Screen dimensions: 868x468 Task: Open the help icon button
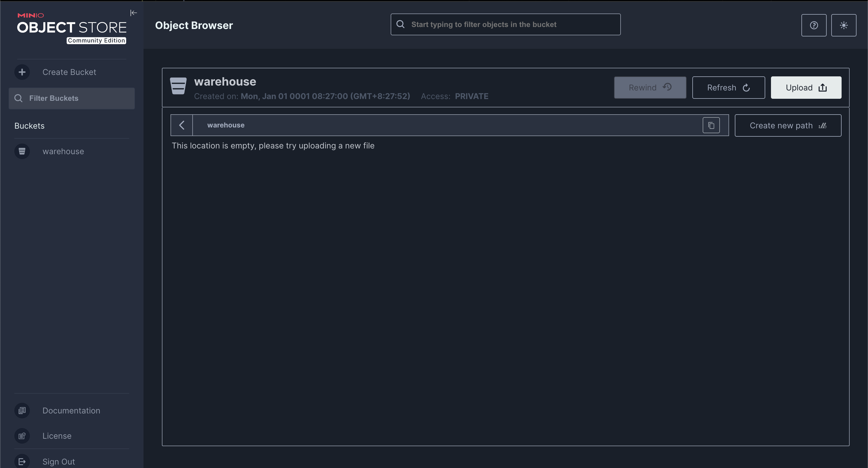point(813,25)
